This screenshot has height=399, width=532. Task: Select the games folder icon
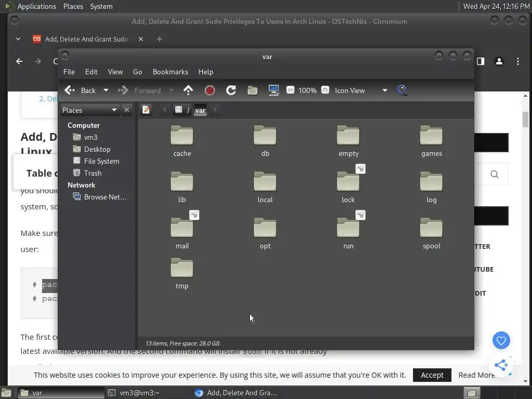431,136
